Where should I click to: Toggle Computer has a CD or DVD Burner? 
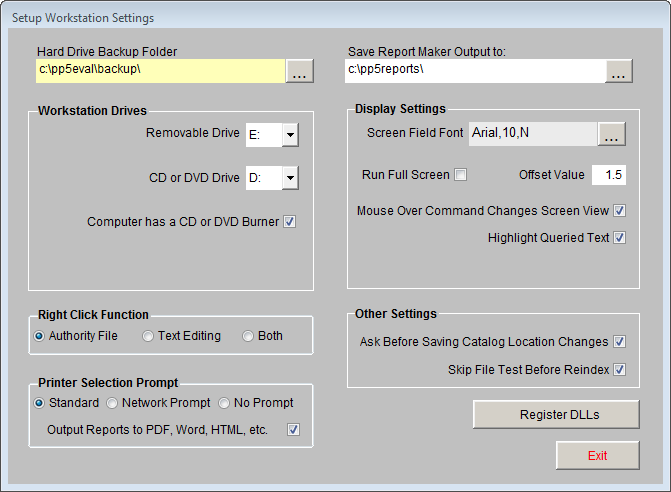(x=290, y=222)
